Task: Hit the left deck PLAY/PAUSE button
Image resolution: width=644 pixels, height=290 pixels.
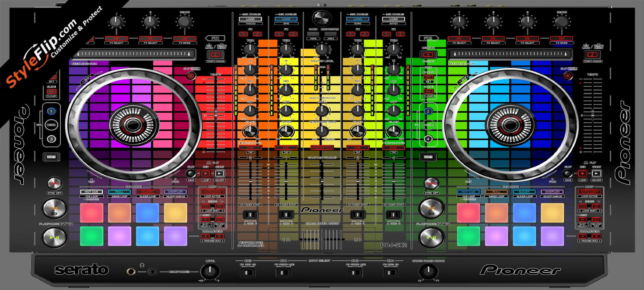Action: click(54, 237)
